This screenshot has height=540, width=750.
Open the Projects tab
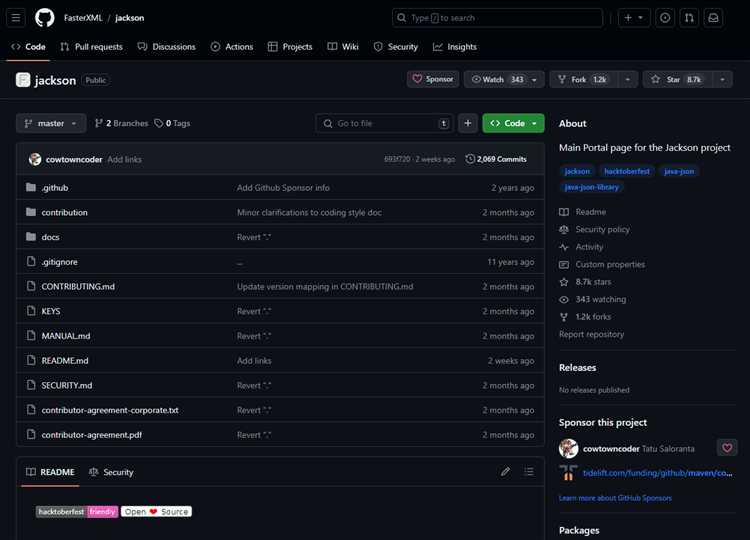pos(290,47)
